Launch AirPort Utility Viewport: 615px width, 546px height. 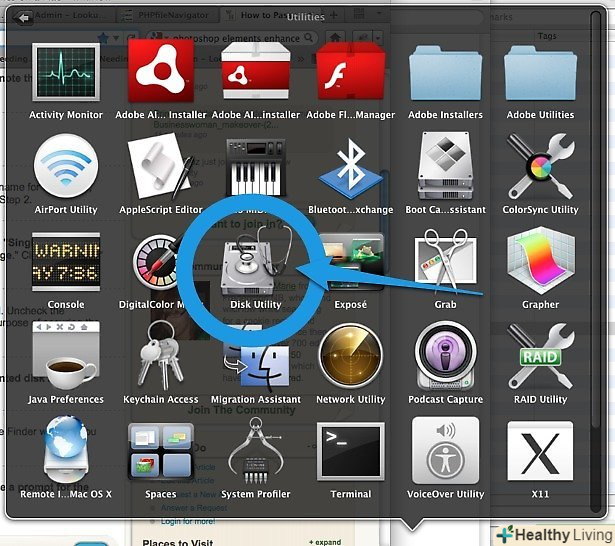pos(66,166)
